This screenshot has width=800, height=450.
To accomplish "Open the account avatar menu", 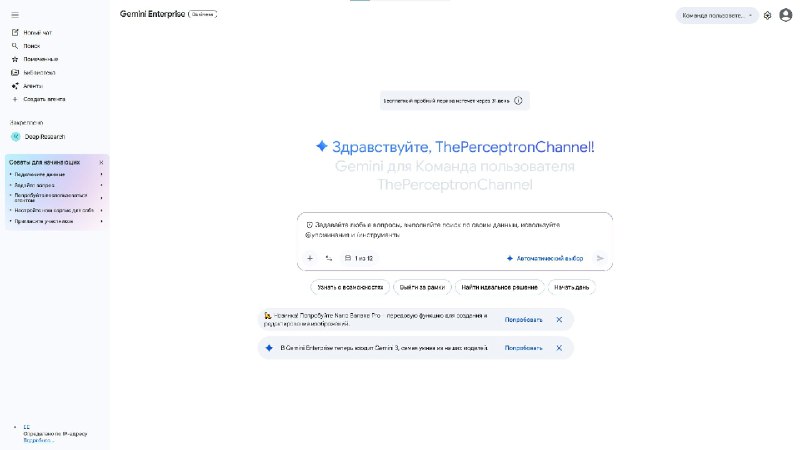I will click(786, 15).
